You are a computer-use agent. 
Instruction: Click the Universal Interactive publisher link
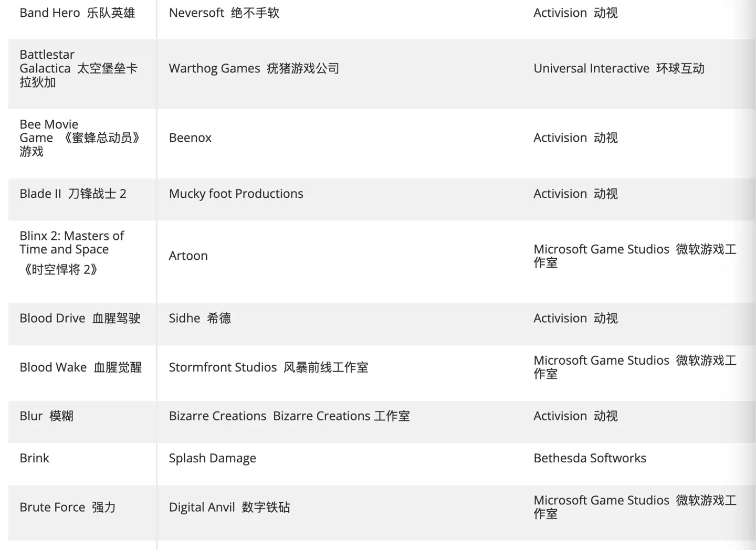(619, 68)
